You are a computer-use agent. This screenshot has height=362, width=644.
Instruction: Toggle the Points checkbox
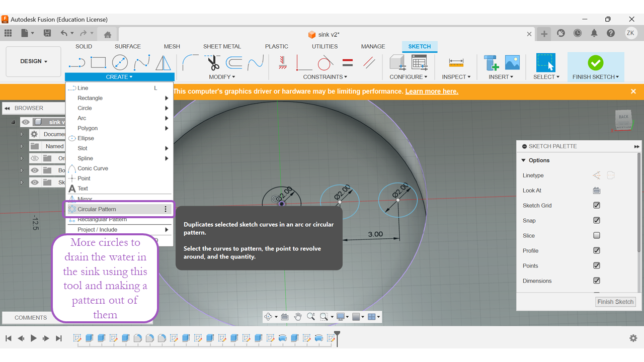pyautogui.click(x=597, y=266)
